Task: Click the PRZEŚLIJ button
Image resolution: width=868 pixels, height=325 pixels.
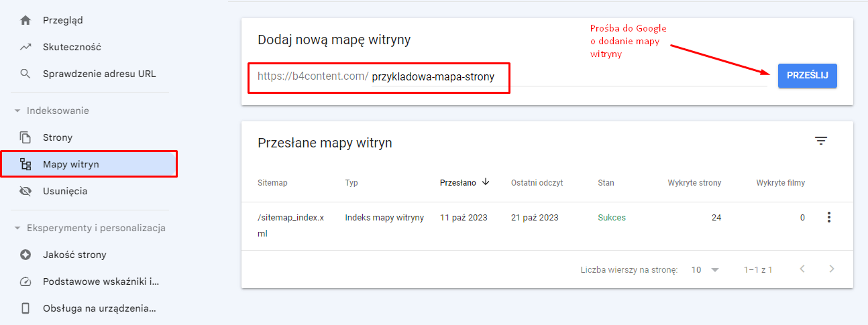Action: (808, 76)
